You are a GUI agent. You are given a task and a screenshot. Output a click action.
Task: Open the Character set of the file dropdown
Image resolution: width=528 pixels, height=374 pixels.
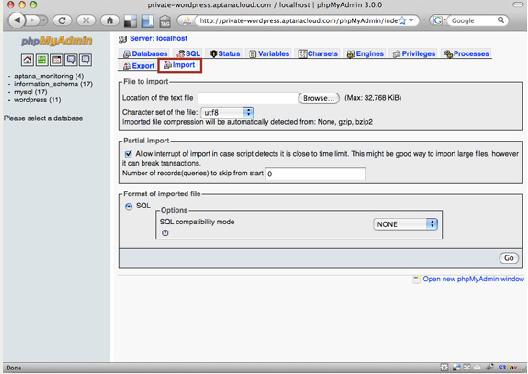[x=227, y=112]
